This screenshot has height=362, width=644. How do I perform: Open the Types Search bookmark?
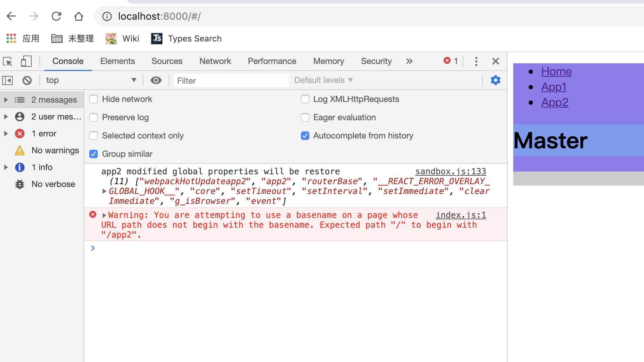(x=186, y=39)
